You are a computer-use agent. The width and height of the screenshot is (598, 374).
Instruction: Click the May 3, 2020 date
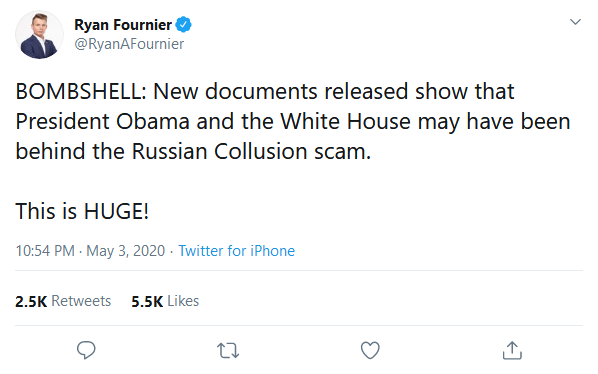point(125,251)
